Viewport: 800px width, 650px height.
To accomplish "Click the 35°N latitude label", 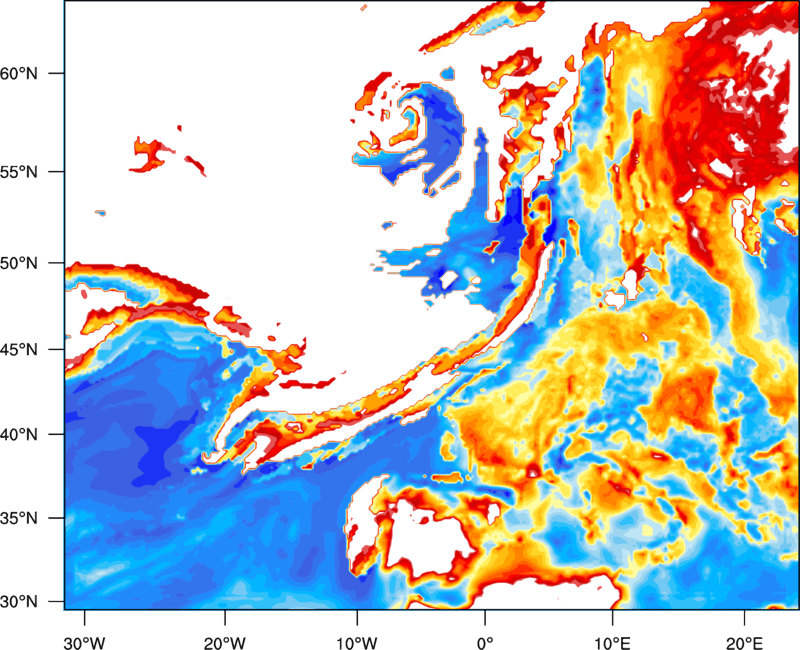I will pos(19,518).
